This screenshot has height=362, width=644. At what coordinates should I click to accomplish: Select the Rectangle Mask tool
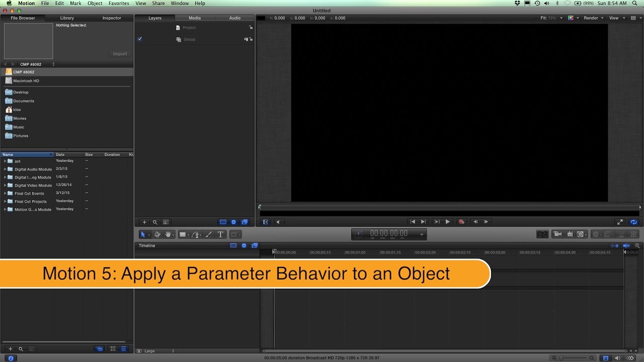[x=235, y=234]
